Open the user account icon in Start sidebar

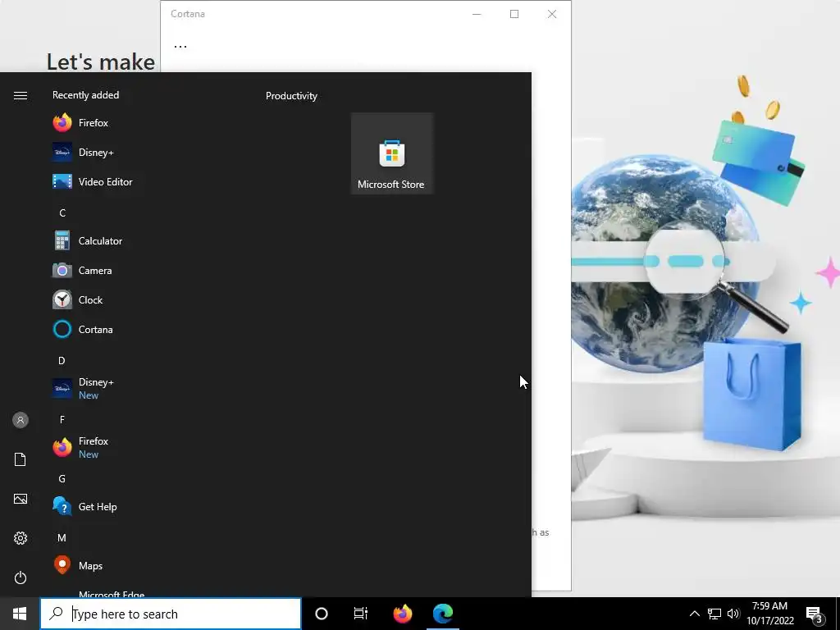tap(21, 420)
